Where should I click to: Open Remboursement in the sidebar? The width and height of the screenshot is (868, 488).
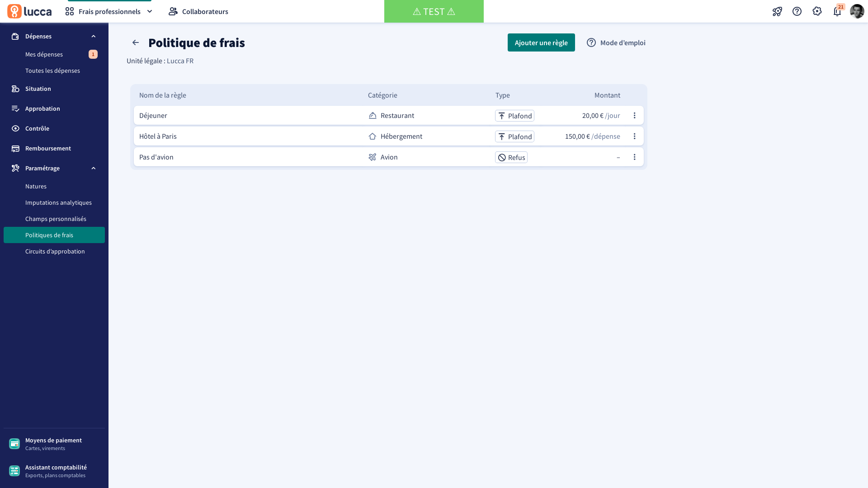click(x=54, y=148)
